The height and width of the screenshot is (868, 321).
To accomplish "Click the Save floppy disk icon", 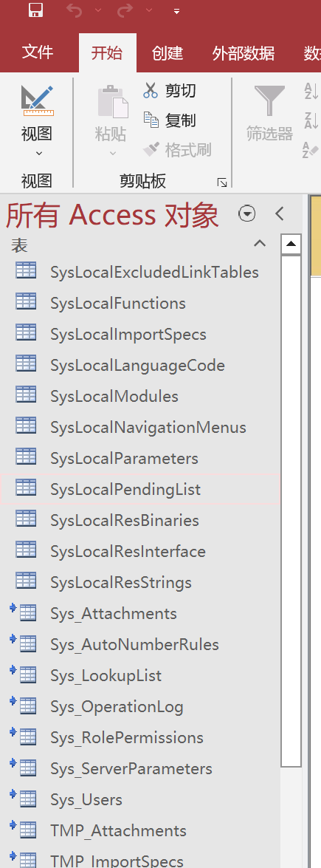I will [x=36, y=10].
